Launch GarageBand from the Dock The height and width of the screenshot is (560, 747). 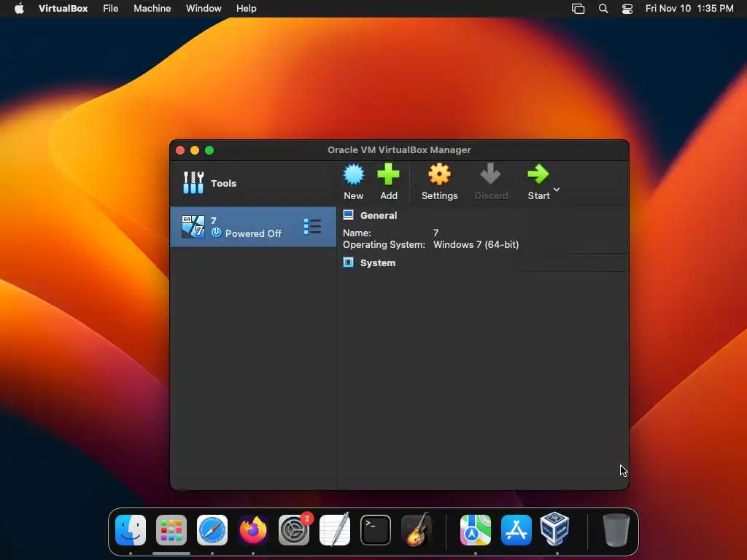click(x=417, y=529)
